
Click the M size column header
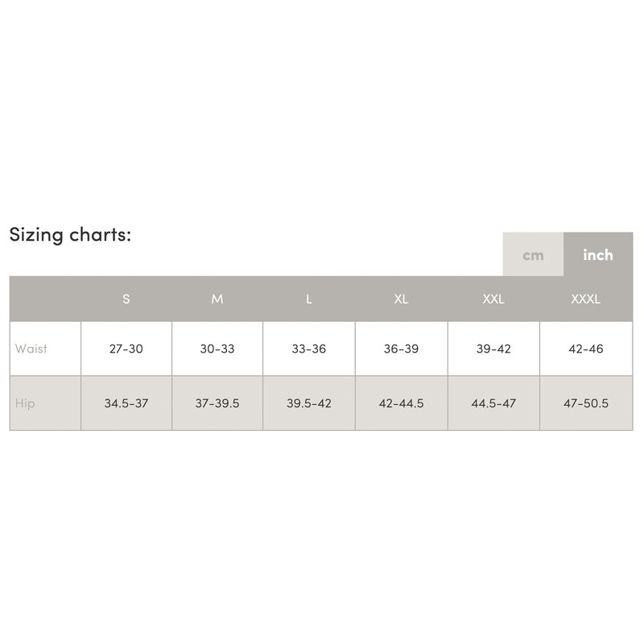[x=217, y=299]
